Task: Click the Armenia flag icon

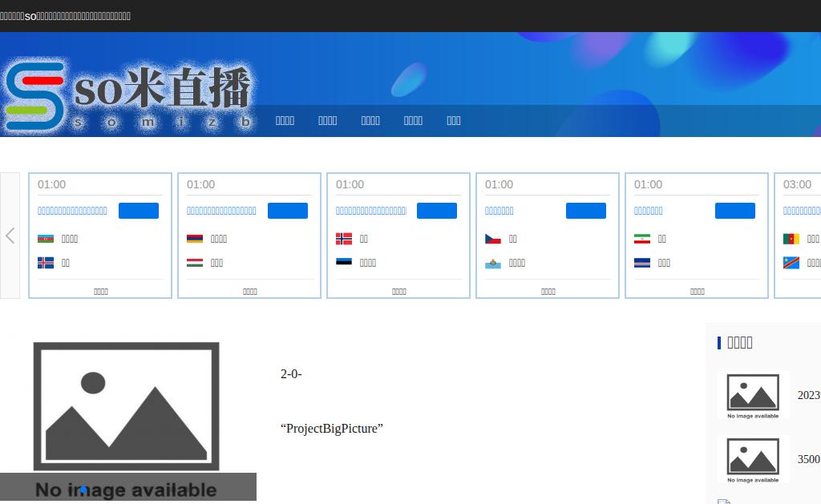Action: tap(195, 239)
